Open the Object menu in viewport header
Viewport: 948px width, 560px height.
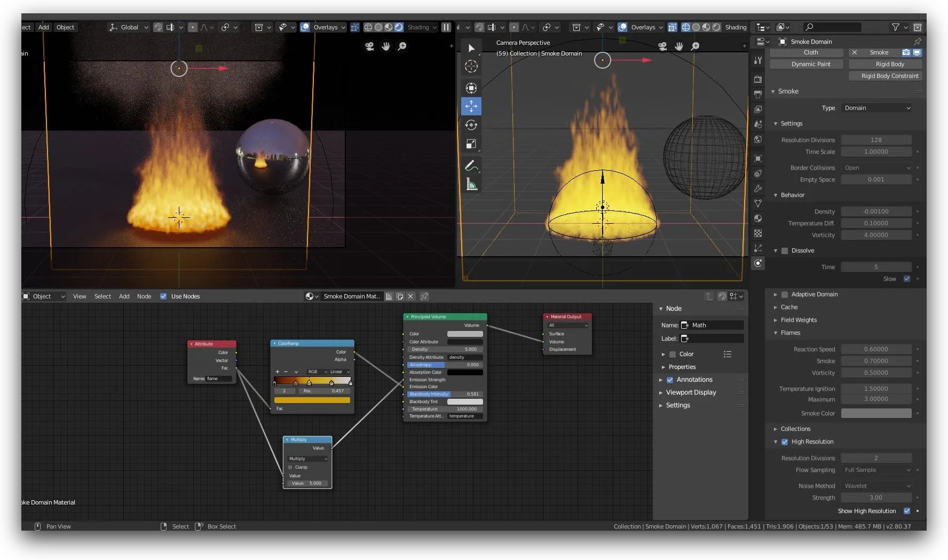point(65,27)
